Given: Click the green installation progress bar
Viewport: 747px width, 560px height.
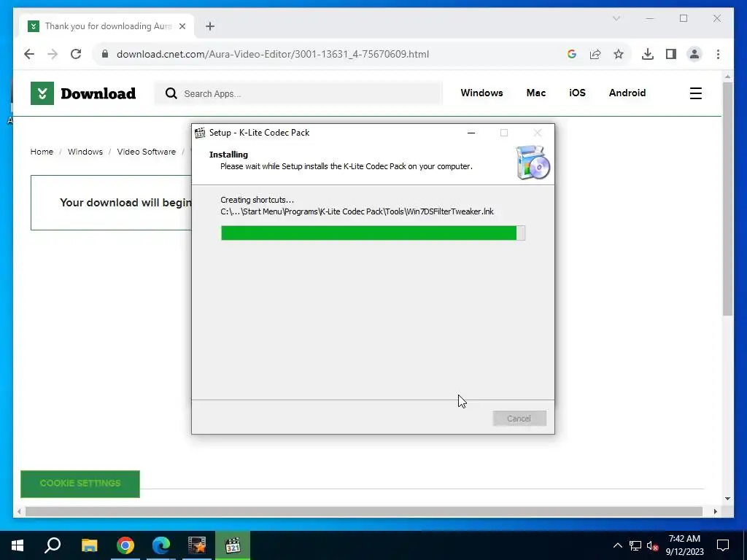Looking at the screenshot, I should pos(373,233).
